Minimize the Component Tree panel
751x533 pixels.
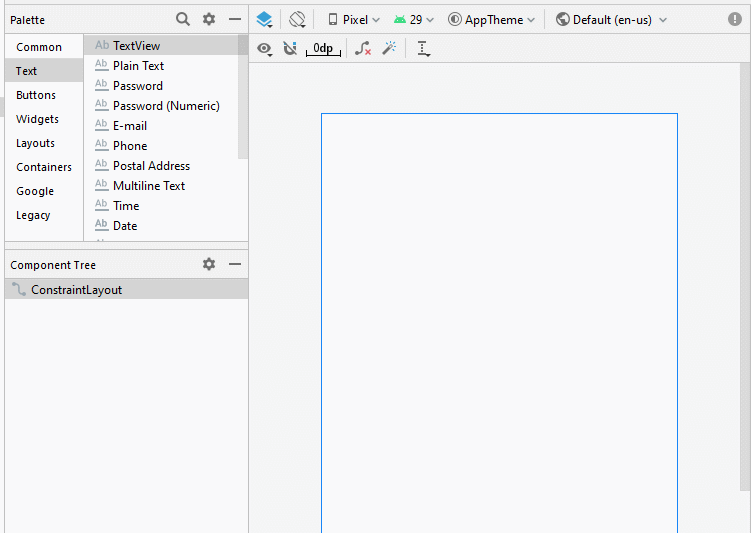pyautogui.click(x=235, y=264)
